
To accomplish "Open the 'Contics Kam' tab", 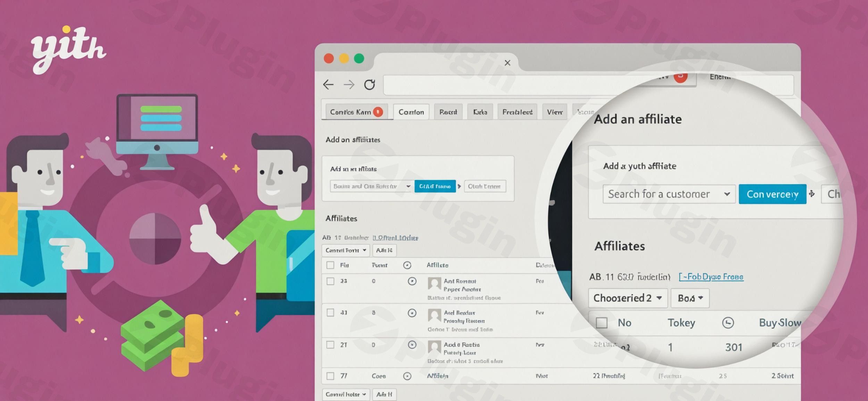I will pyautogui.click(x=357, y=112).
